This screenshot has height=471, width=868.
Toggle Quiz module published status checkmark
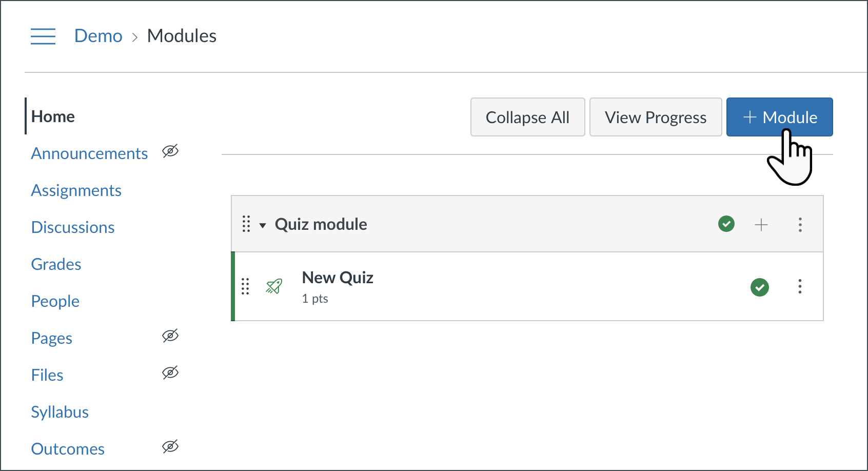tap(726, 224)
